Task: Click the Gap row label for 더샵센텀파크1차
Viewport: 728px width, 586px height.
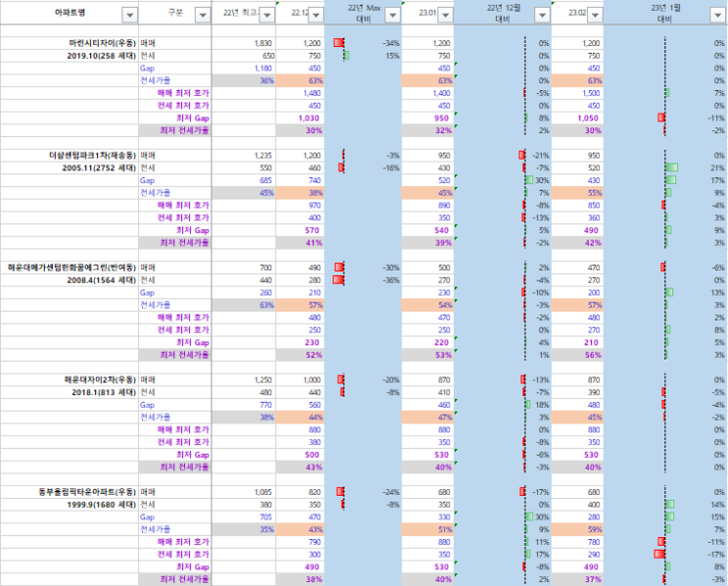Action: (x=175, y=180)
